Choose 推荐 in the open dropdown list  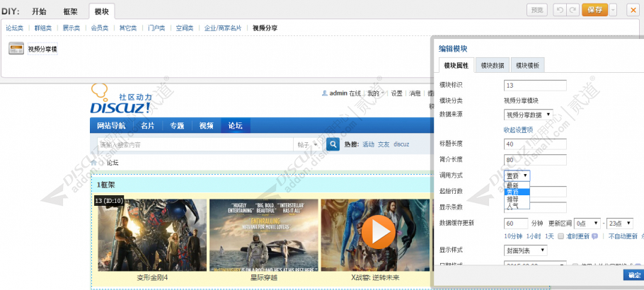pos(517,199)
